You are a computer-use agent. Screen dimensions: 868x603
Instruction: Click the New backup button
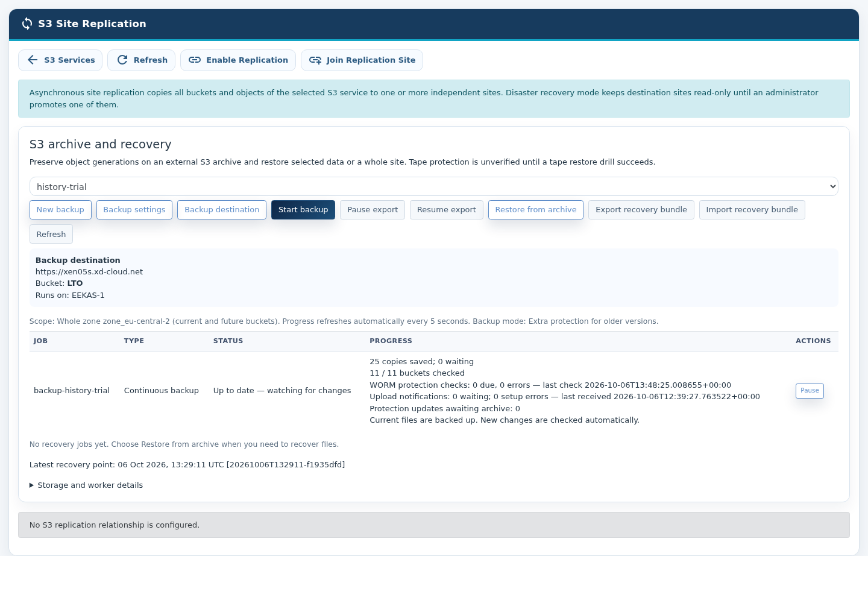(x=60, y=210)
